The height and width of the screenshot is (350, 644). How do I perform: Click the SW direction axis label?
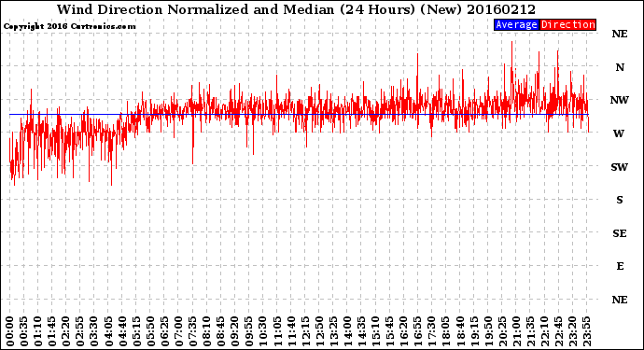click(x=620, y=167)
